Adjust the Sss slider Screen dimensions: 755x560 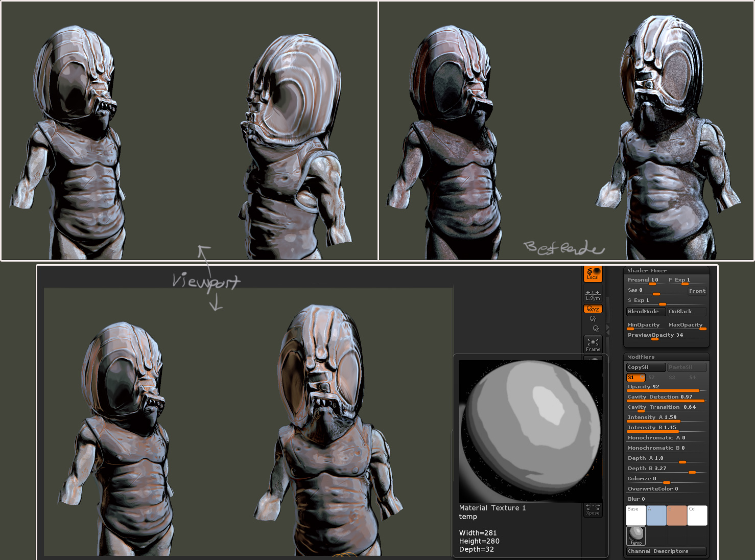click(655, 291)
